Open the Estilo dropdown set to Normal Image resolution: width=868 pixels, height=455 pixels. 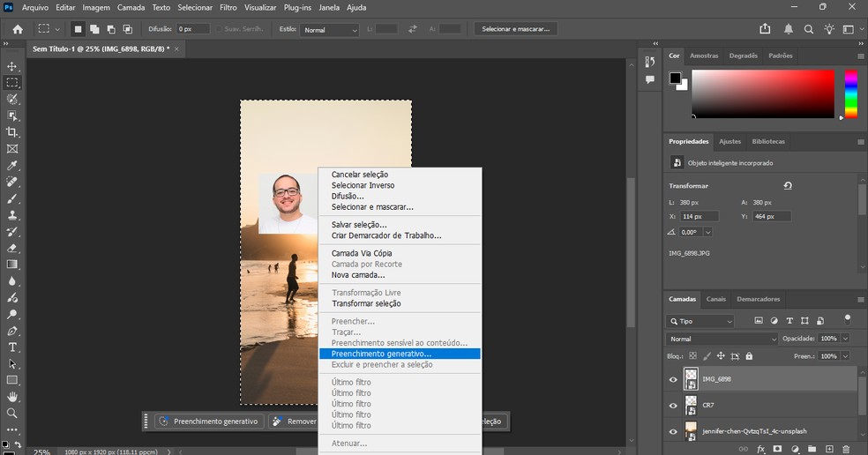[x=330, y=29]
